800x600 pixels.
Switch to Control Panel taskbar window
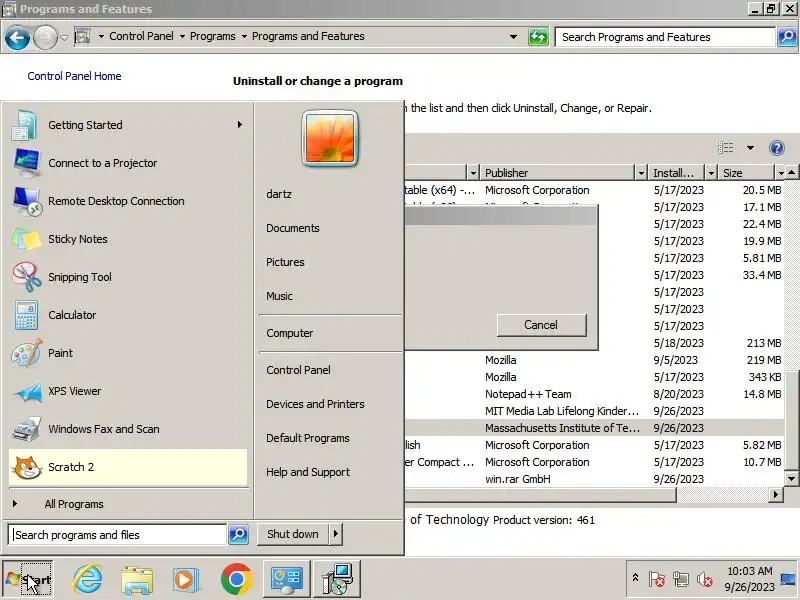coord(286,579)
